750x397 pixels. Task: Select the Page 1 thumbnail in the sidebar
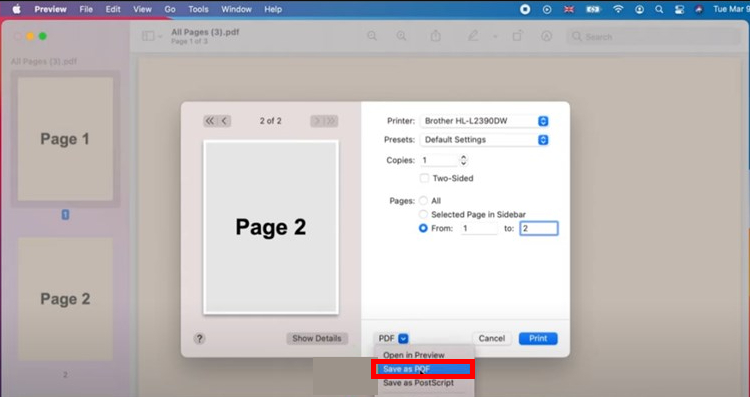tap(66, 139)
